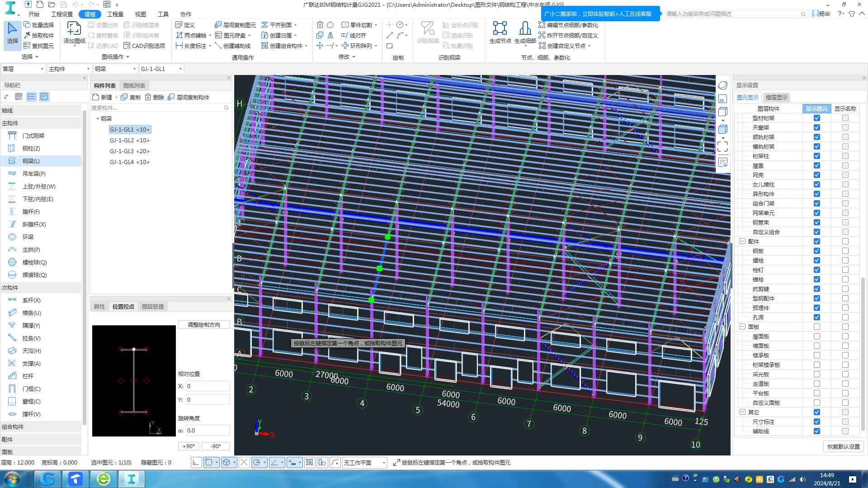868x488 pixels.
Task: Toggle 尺寸标注 display checkbox
Action: pyautogui.click(x=816, y=422)
